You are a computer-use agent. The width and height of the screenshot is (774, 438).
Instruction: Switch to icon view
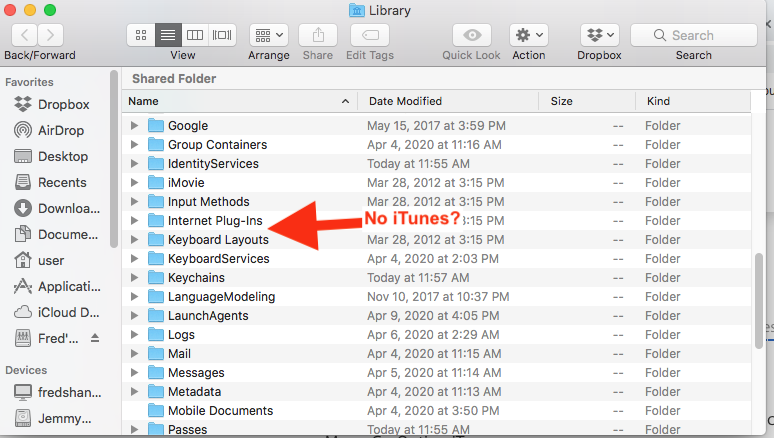141,35
